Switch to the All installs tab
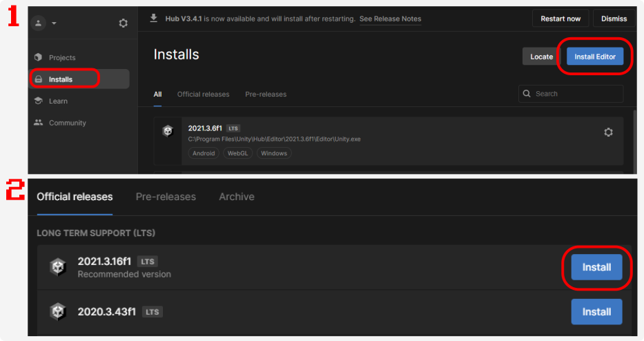Screen dimensions: 644x341 coord(157,95)
